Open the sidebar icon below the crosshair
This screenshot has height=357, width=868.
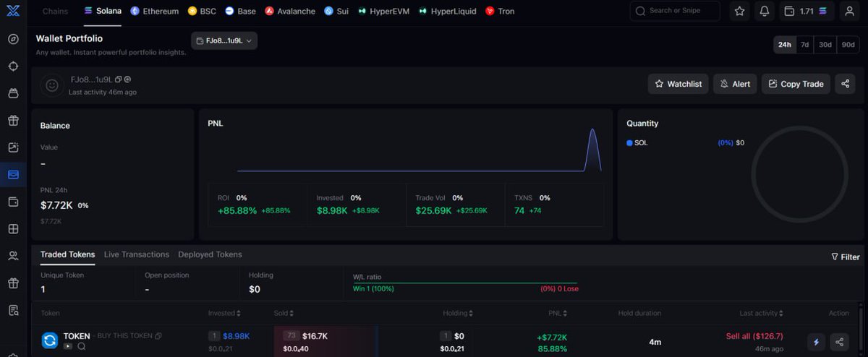coord(13,93)
